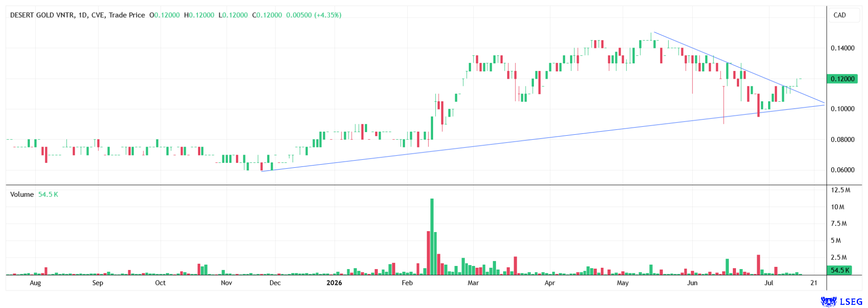
Task: Click the 7.5 M volume axis label
Action: (839, 223)
